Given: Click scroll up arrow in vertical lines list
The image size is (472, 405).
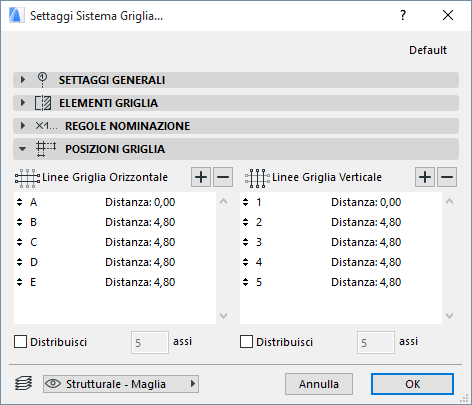Looking at the screenshot, I should [x=449, y=201].
